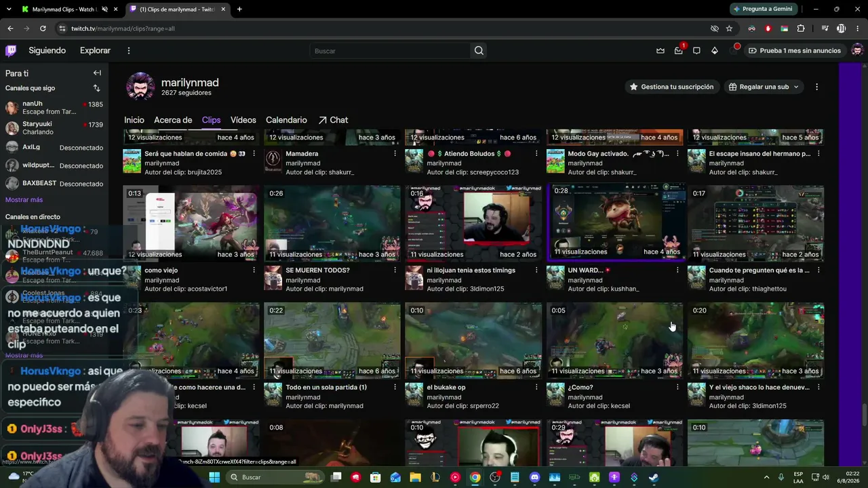The height and width of the screenshot is (488, 868).
Task: Open the Twitch user avatar menu
Action: [x=857, y=51]
